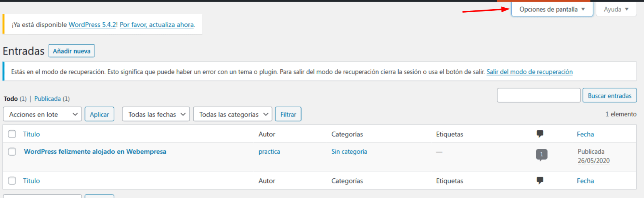Open the Opciones de pantalla tab
Screen dimensions: 644x198
[552, 9]
